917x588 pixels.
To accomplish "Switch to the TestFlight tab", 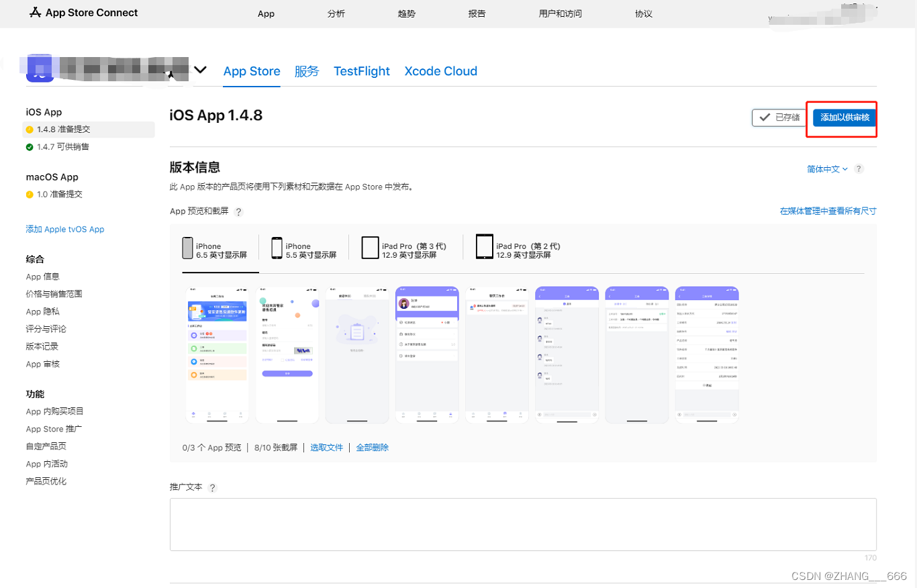I will point(362,71).
